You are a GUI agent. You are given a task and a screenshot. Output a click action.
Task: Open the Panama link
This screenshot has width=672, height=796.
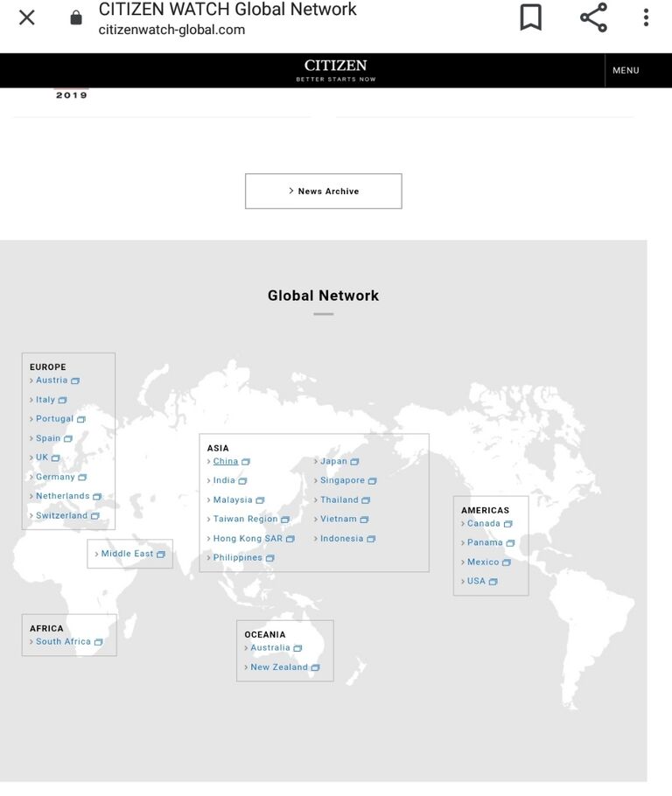point(485,542)
